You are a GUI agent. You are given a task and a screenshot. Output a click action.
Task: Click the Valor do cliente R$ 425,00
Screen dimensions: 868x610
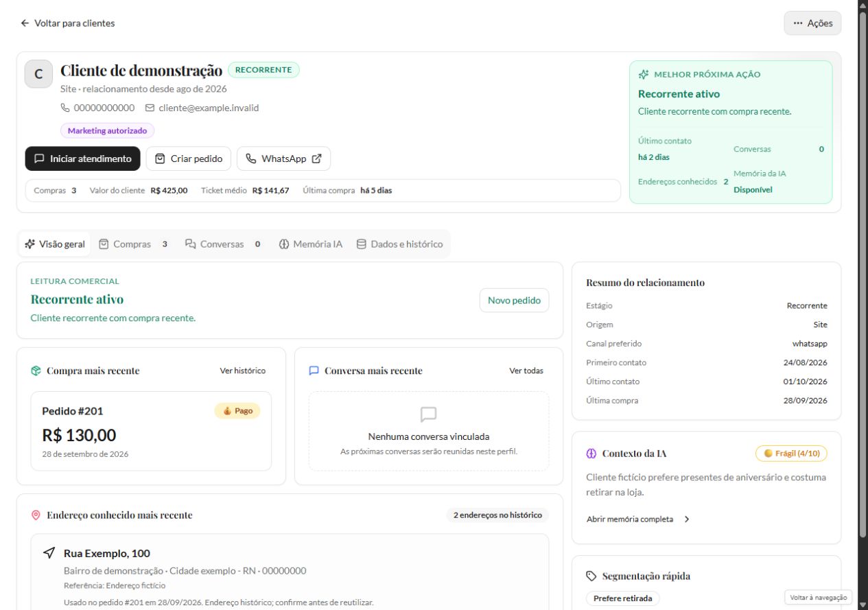169,191
